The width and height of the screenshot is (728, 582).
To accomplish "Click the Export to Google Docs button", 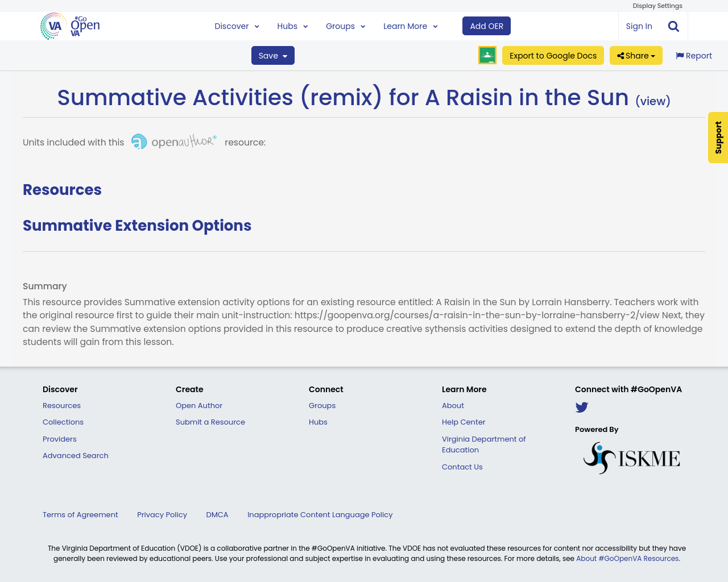I will click(x=553, y=55).
